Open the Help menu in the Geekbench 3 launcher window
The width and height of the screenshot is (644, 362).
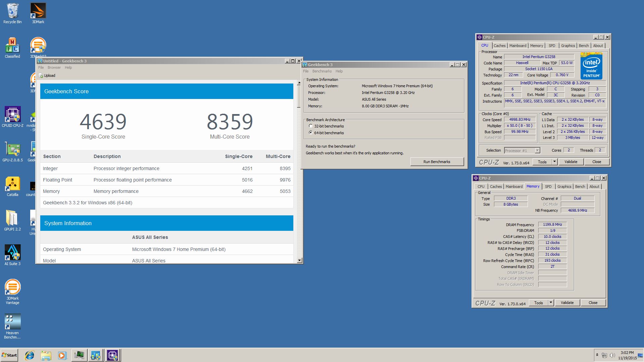[339, 71]
